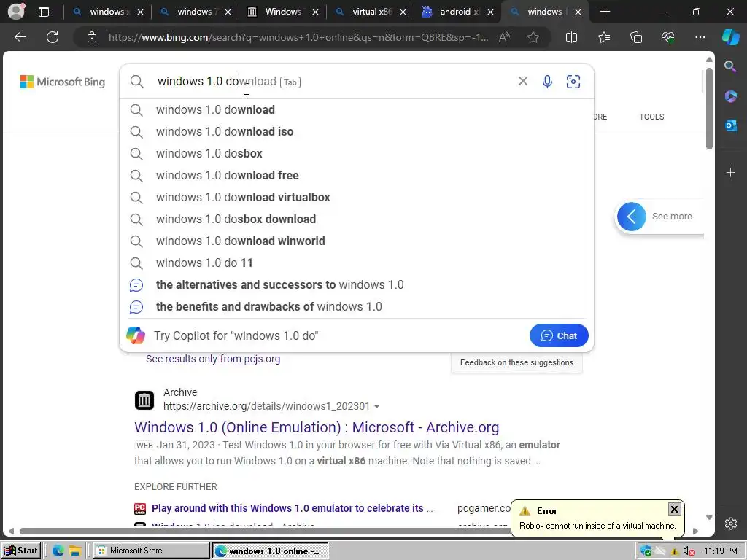Image resolution: width=747 pixels, height=560 pixels.
Task: Click the browser address bar URL
Action: pos(298,37)
